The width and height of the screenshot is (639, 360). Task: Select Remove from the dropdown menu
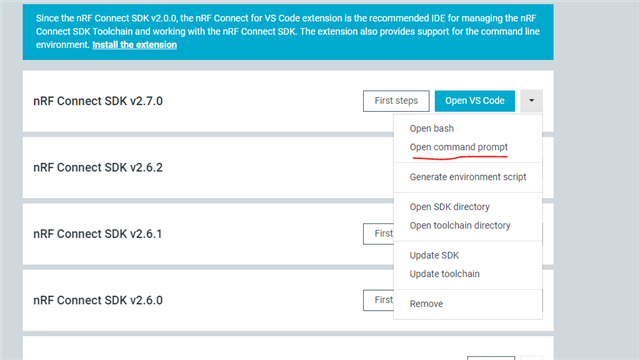point(426,304)
